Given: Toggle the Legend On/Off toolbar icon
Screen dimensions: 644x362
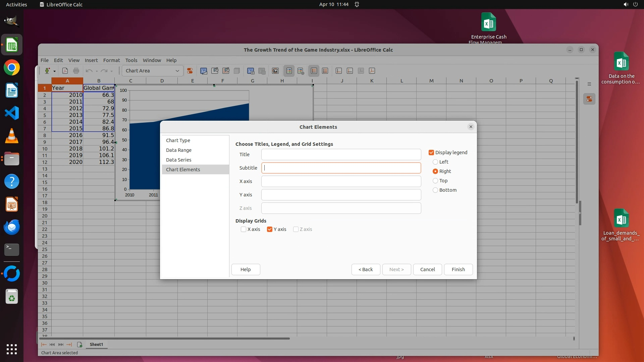Looking at the screenshot, I should point(289,71).
